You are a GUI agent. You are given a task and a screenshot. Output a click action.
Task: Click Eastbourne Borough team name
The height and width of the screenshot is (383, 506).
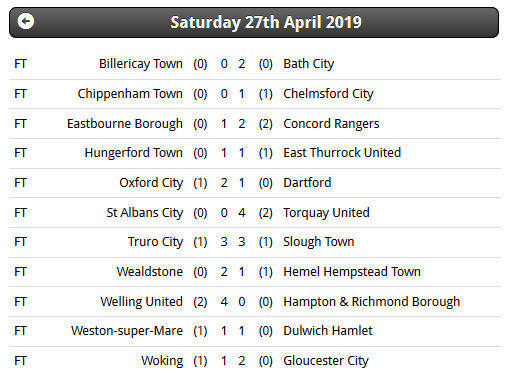point(125,124)
